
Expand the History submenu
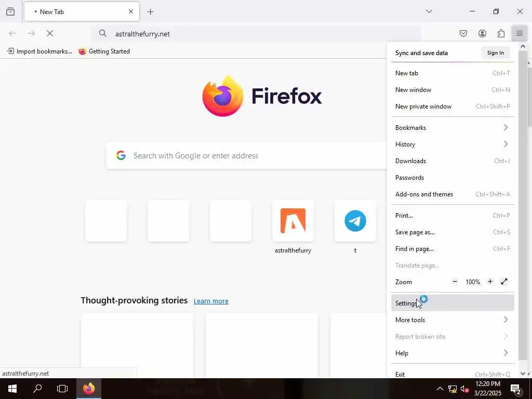(x=453, y=144)
